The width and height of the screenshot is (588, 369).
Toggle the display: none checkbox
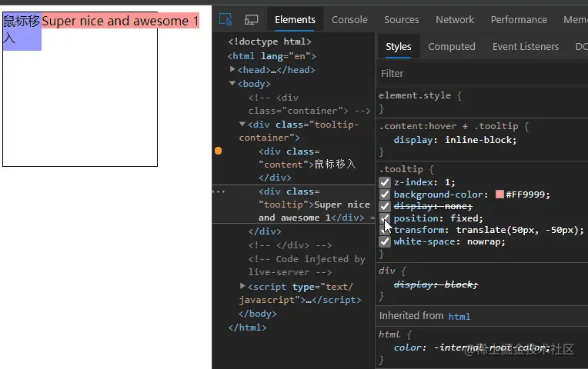click(x=384, y=206)
